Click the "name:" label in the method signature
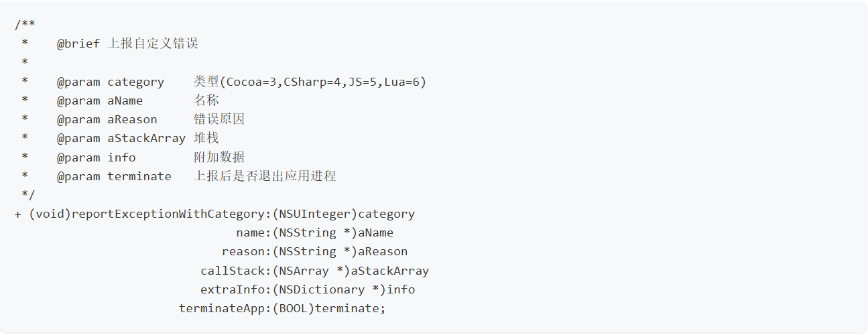Viewport: 868px width, 335px height. pyautogui.click(x=253, y=233)
